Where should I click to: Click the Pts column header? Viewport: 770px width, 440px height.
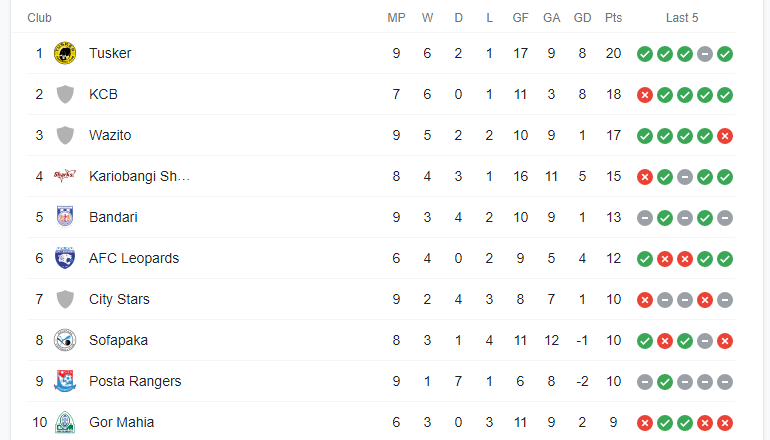pyautogui.click(x=613, y=18)
